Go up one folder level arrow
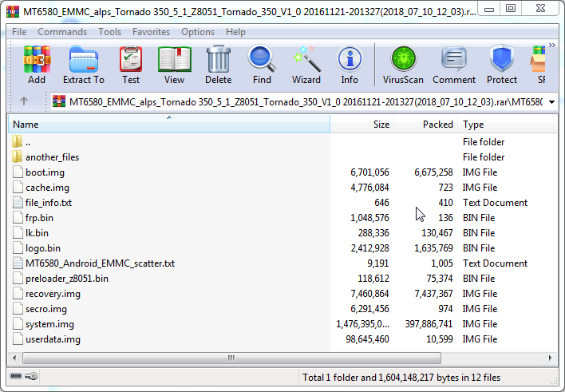The height and width of the screenshot is (392, 565). click(x=24, y=101)
